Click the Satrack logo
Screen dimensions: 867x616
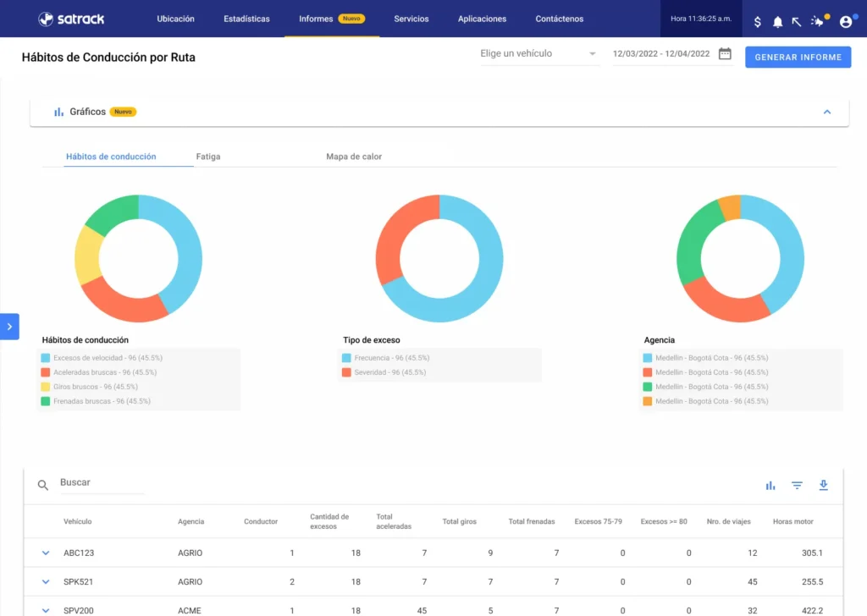point(69,19)
